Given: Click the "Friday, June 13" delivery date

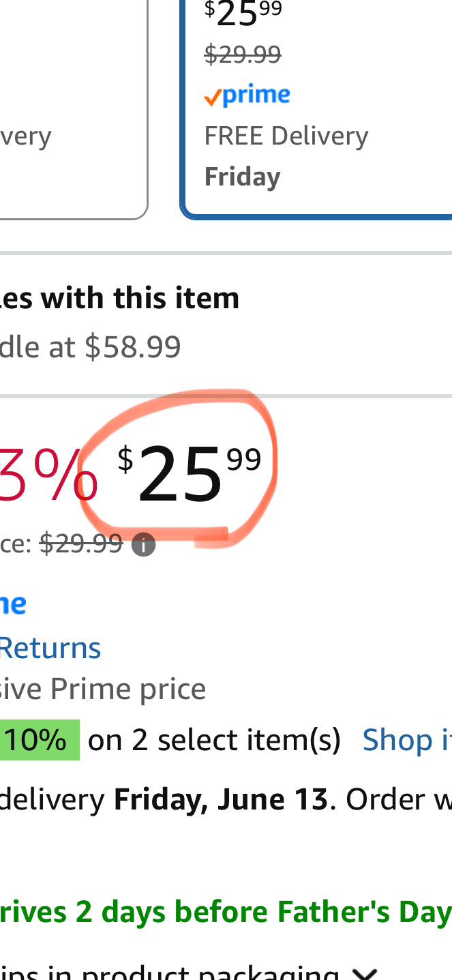Looking at the screenshot, I should click(220, 799).
